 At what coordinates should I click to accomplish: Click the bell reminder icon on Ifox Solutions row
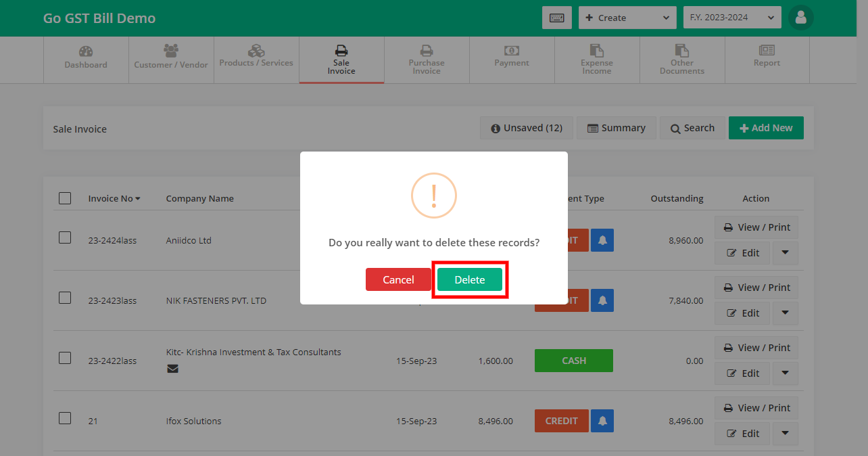[602, 420]
